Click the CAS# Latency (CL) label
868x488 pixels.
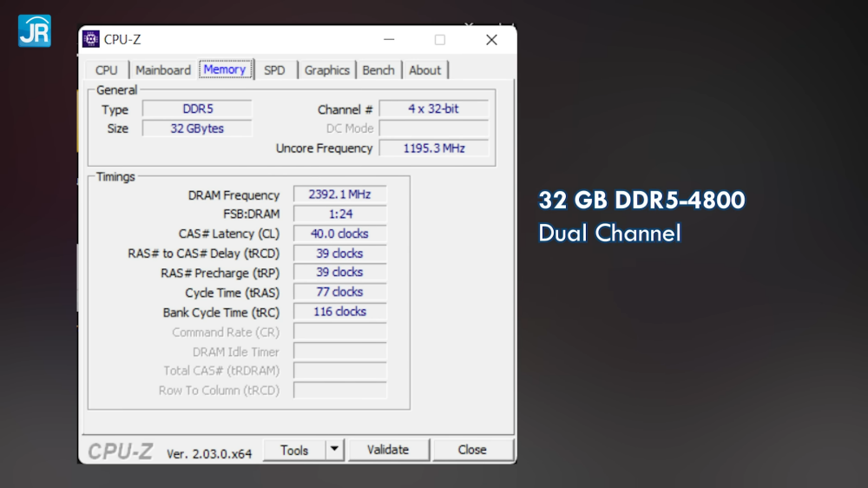(x=229, y=234)
